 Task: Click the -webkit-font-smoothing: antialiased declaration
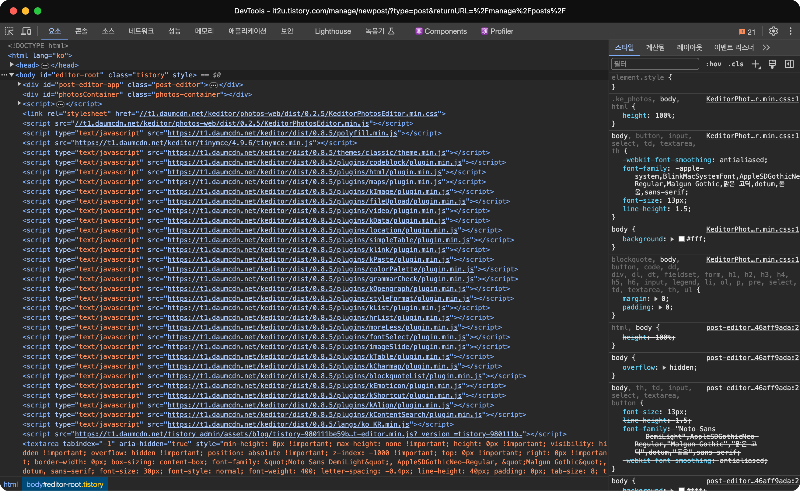click(695, 160)
